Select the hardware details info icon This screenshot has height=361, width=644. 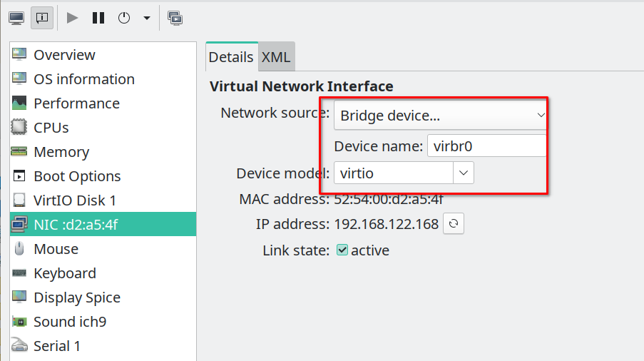click(41, 18)
